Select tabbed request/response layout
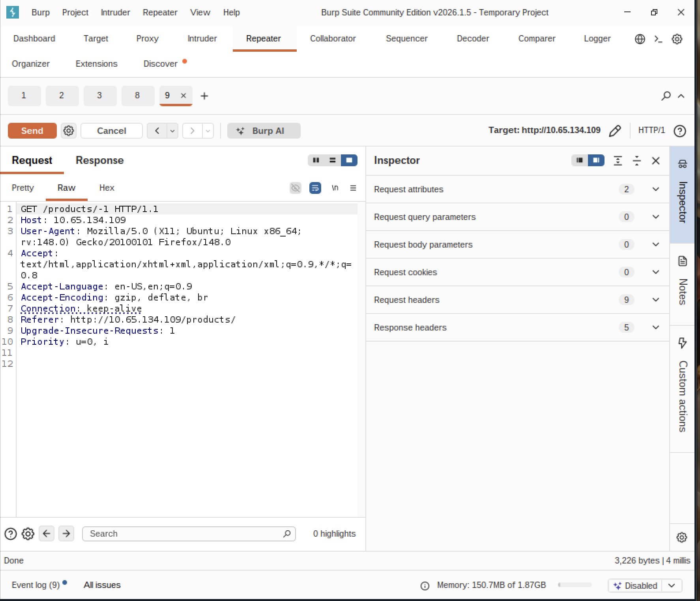Image resolution: width=700 pixels, height=601 pixels. 349,160
